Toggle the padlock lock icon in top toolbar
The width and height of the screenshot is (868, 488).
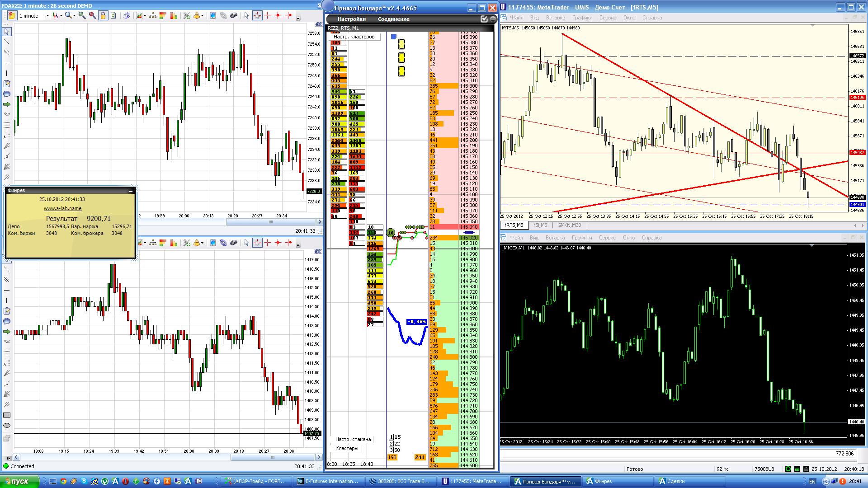pos(103,15)
